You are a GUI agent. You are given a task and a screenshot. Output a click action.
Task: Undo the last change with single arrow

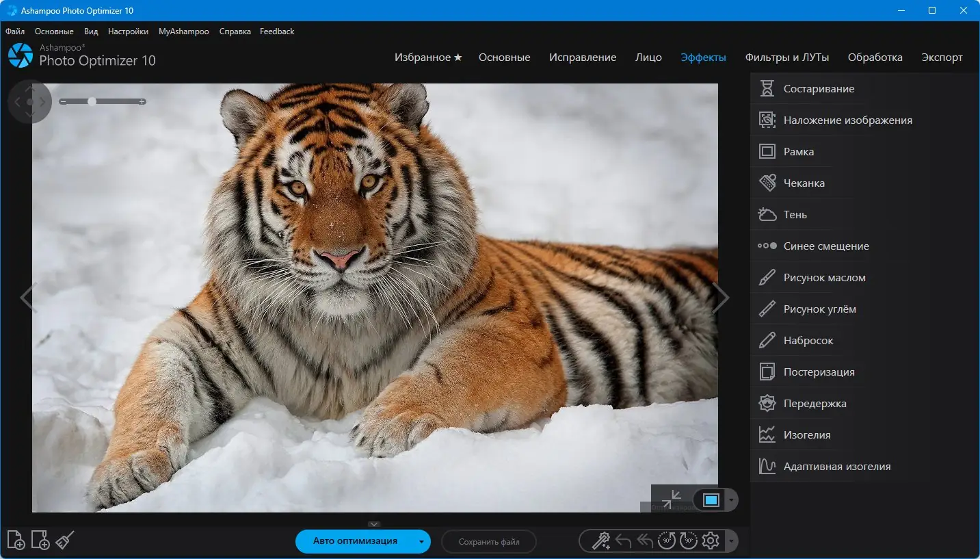623,541
